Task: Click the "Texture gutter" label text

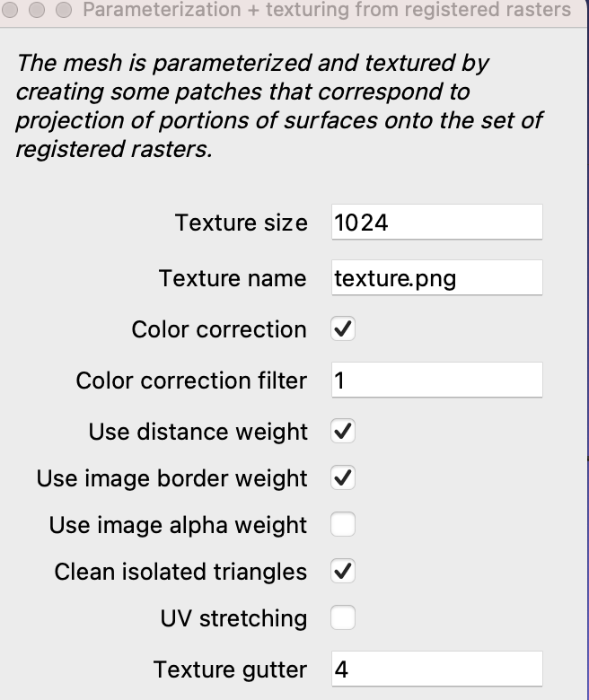Action: tap(230, 669)
